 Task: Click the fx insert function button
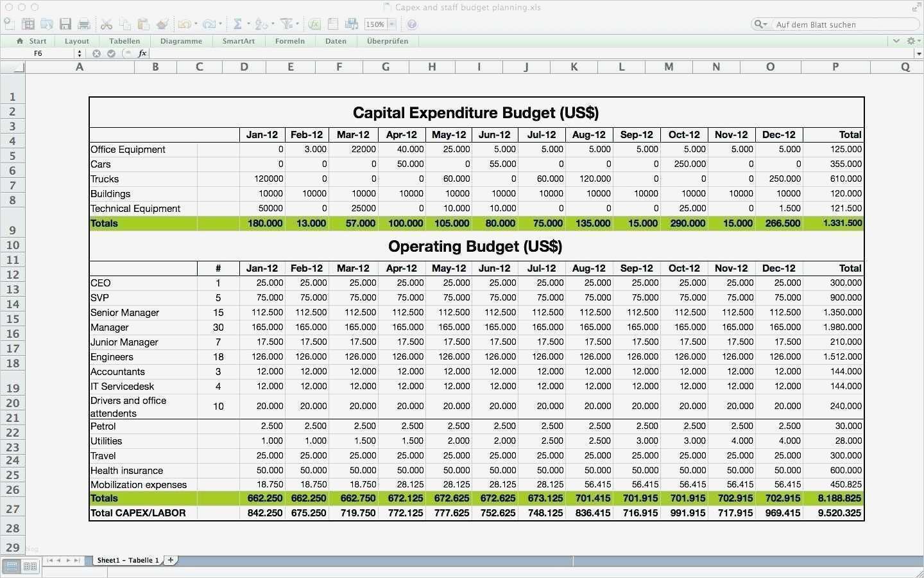142,53
